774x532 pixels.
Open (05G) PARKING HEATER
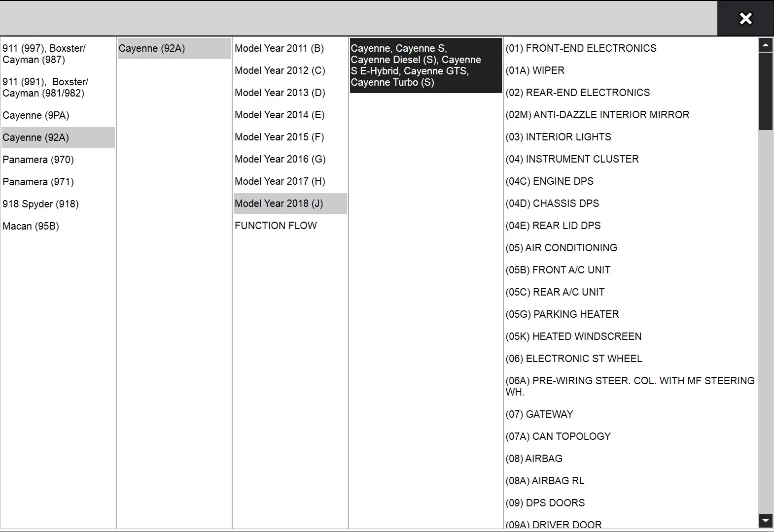[562, 314]
